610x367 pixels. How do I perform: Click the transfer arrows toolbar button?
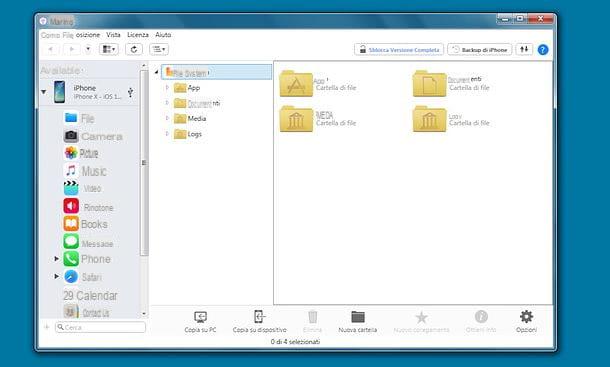pyautogui.click(x=524, y=49)
